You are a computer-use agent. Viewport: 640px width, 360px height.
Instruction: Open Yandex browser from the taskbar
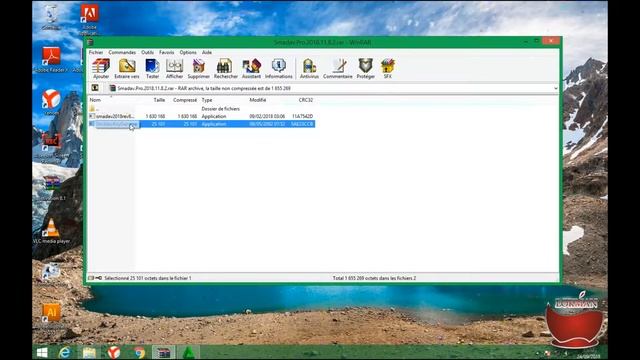pyautogui.click(x=113, y=352)
